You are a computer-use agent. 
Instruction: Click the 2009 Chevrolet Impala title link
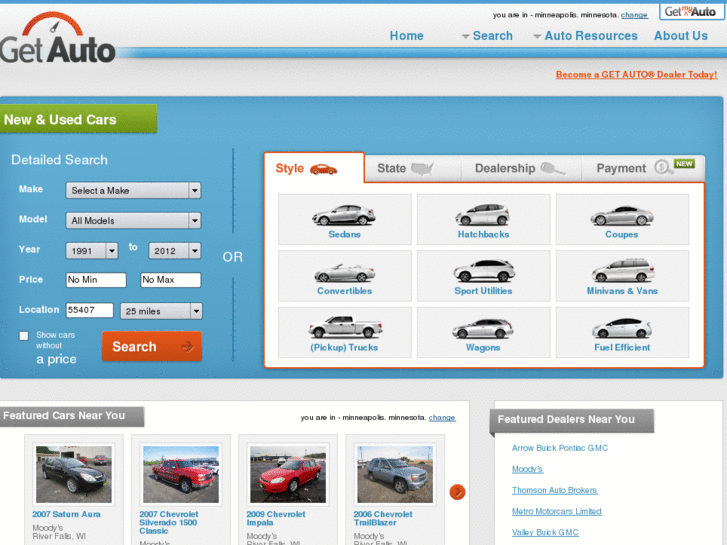pyautogui.click(x=276, y=518)
